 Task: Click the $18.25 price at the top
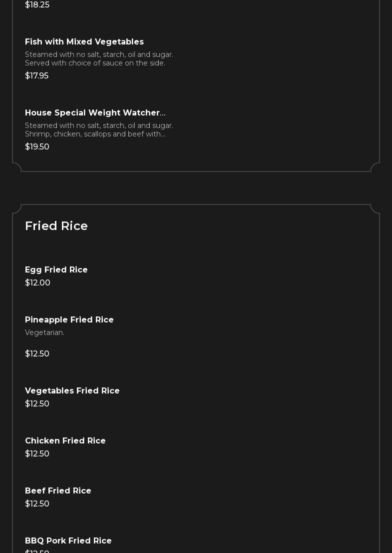[x=37, y=5]
